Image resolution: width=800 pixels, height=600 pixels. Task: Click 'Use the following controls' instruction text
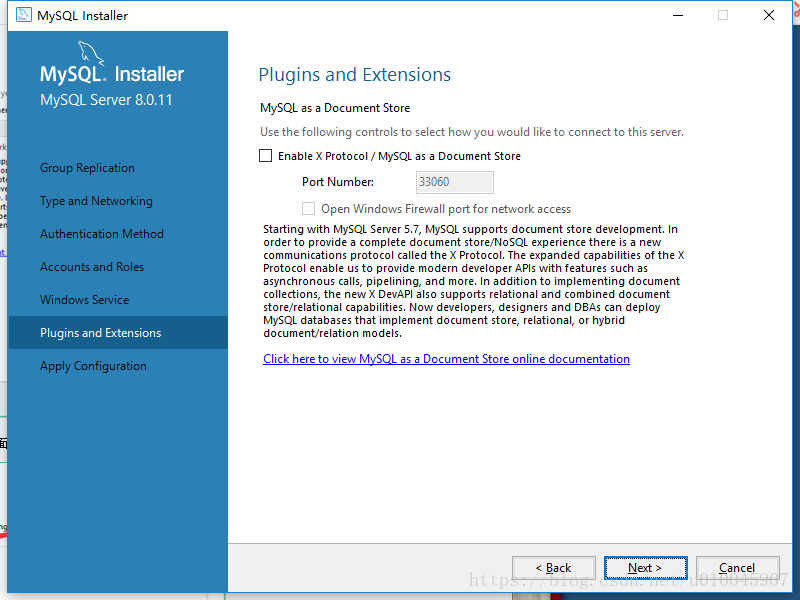[x=472, y=132]
